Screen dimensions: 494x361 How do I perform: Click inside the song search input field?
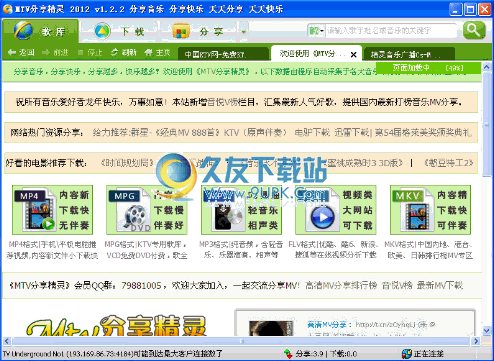pyautogui.click(x=391, y=31)
